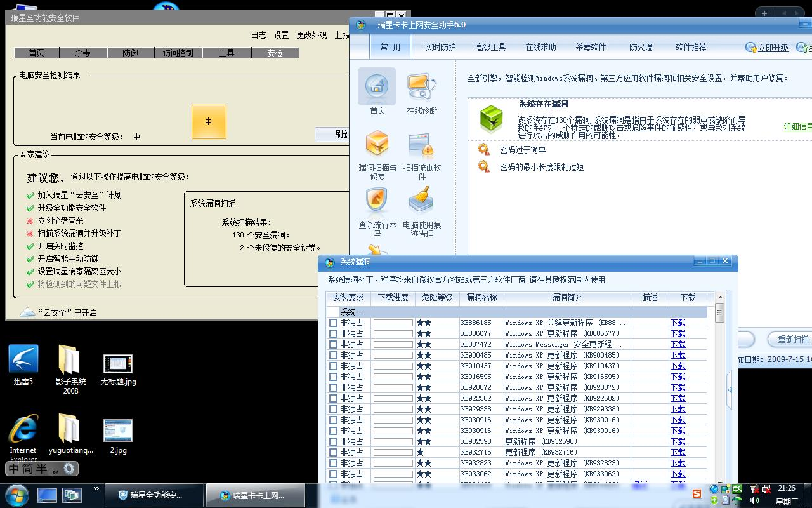Sort by the 危险等级 column header
Screen dimensions: 812x508
[x=437, y=298]
